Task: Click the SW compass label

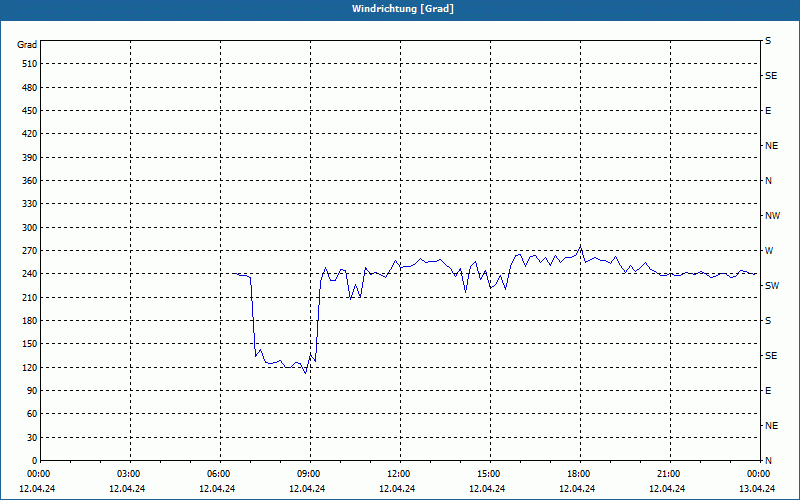Action: pos(772,286)
